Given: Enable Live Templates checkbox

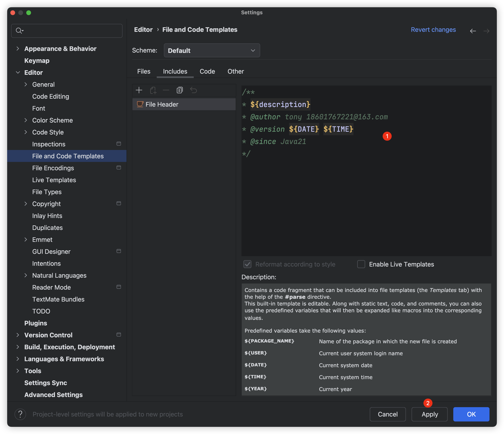Looking at the screenshot, I should click(361, 264).
